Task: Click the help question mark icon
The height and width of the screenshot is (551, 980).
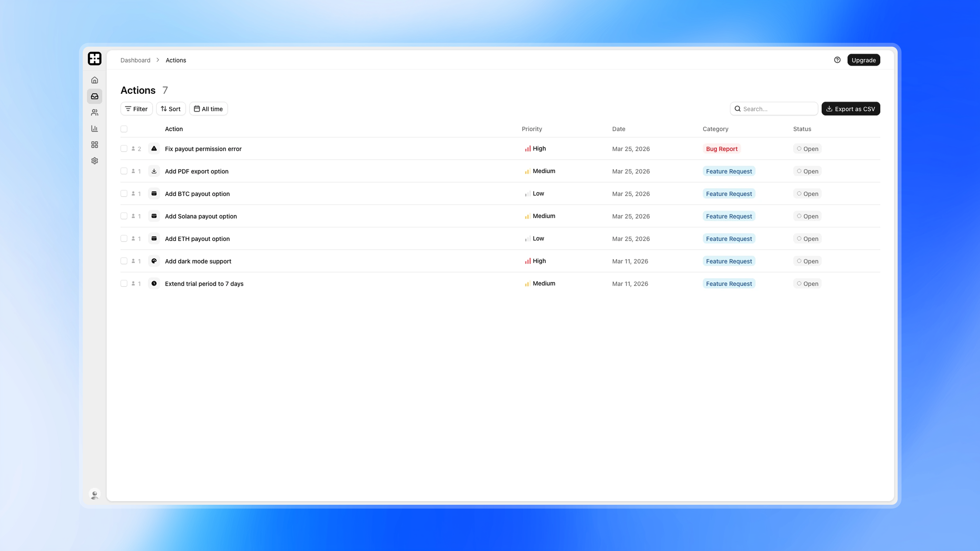Action: tap(837, 60)
